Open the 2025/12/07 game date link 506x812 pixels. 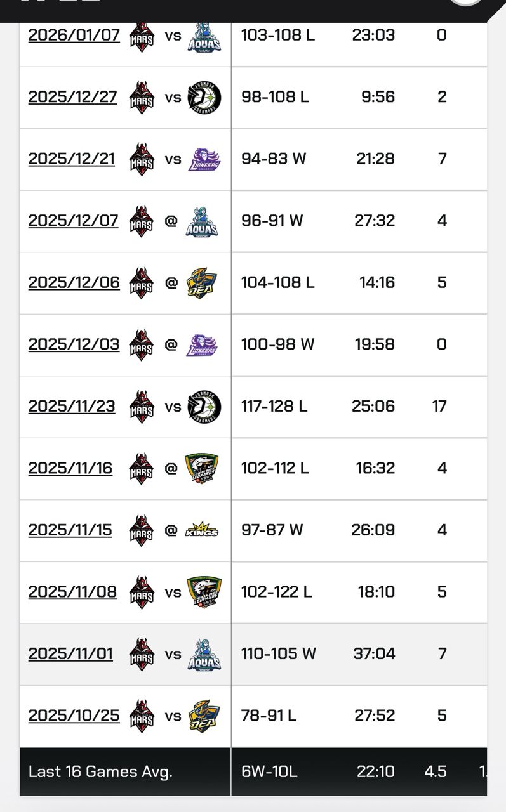pyautogui.click(x=73, y=220)
